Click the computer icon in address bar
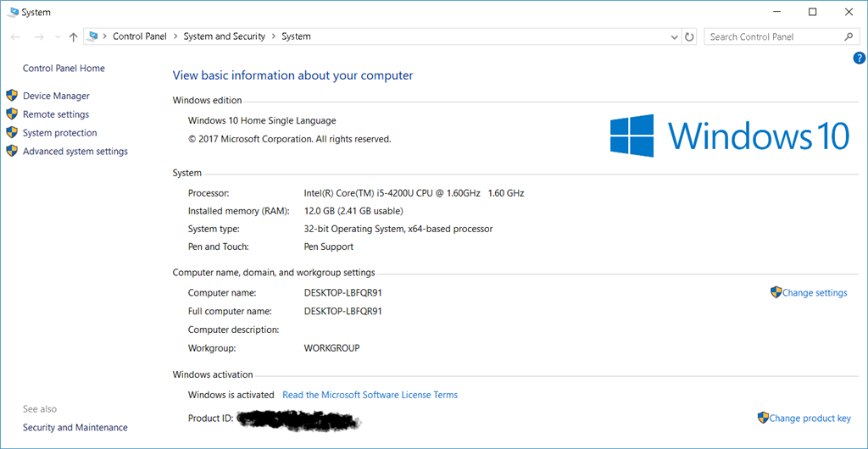The image size is (868, 449). tap(93, 36)
